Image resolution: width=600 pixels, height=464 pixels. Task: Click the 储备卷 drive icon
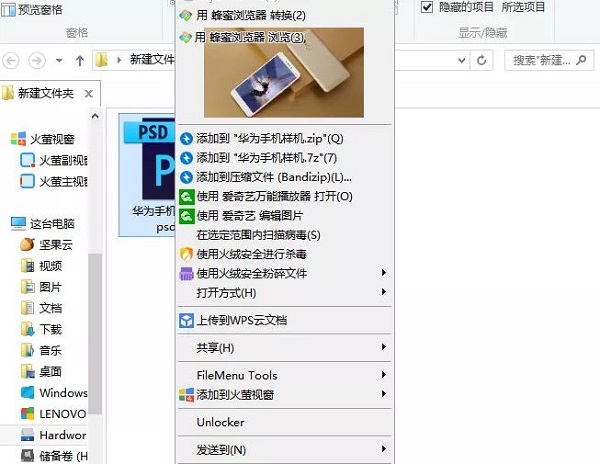pyautogui.click(x=28, y=456)
